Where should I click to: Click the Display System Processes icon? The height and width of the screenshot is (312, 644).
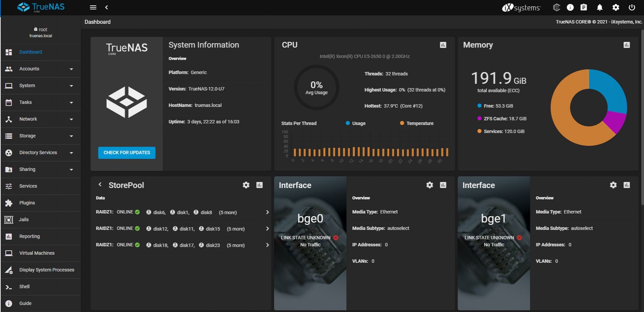pos(9,270)
